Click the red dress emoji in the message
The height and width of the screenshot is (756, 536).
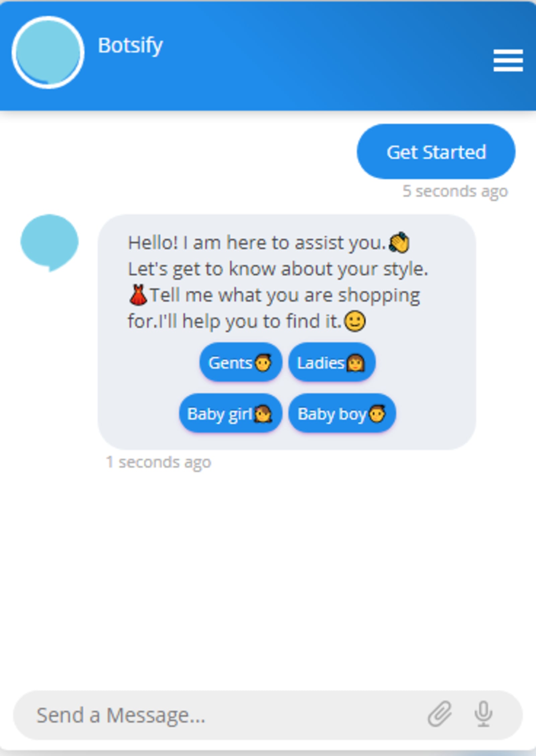(138, 295)
